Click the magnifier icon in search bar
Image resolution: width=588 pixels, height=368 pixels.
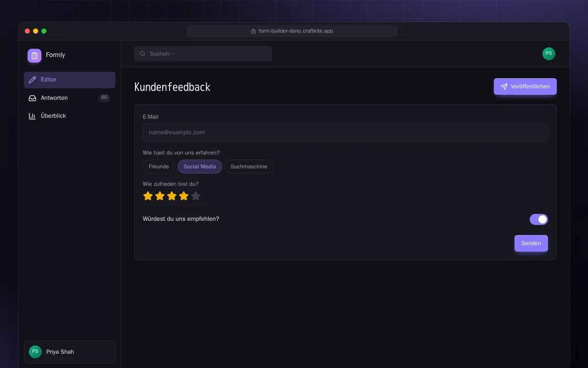(x=143, y=54)
